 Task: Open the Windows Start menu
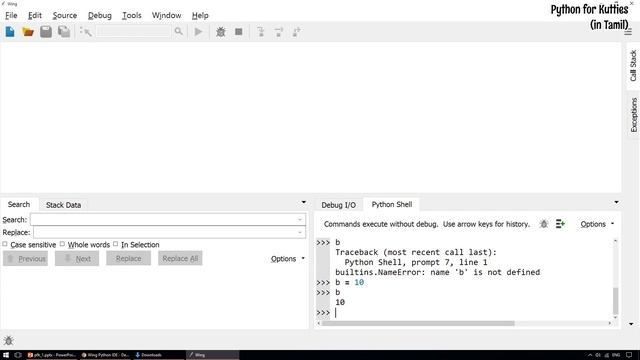(x=6, y=355)
